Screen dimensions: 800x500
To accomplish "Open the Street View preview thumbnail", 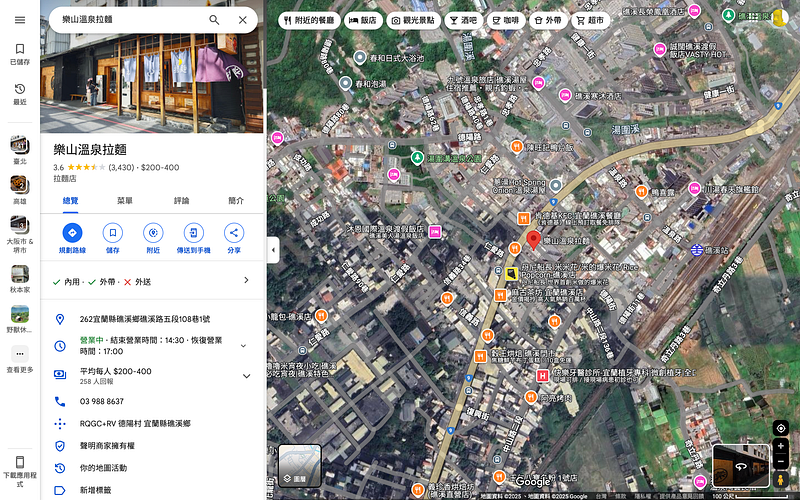I will pyautogui.click(x=741, y=465).
